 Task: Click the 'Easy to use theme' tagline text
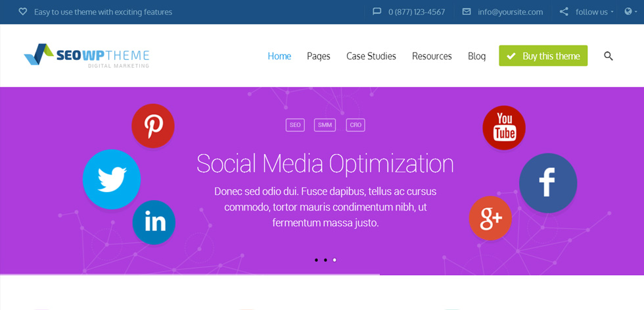[103, 12]
